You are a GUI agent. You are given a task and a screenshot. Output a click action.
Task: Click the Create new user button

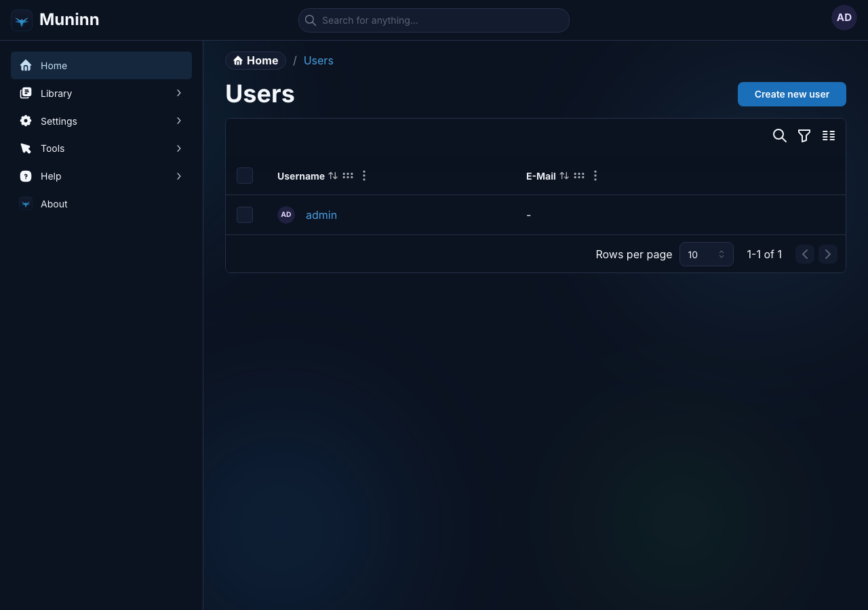[792, 94]
